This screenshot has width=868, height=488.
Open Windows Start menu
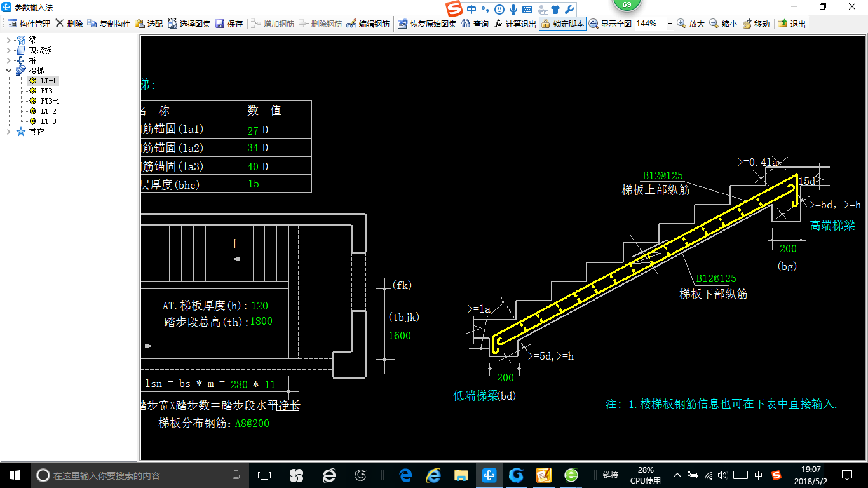(15, 475)
